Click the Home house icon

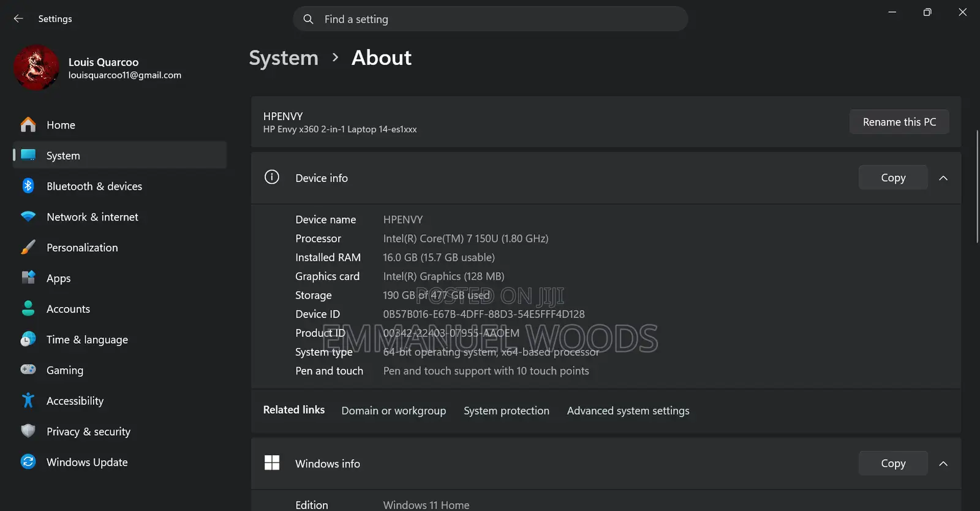point(28,124)
